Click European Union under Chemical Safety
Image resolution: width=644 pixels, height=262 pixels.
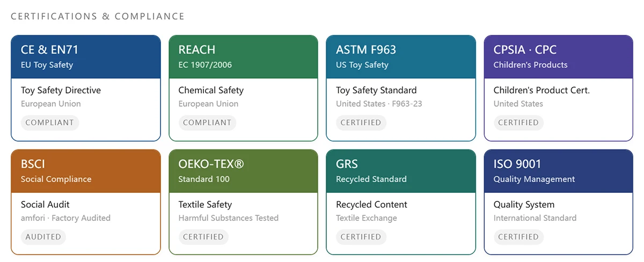tap(208, 104)
